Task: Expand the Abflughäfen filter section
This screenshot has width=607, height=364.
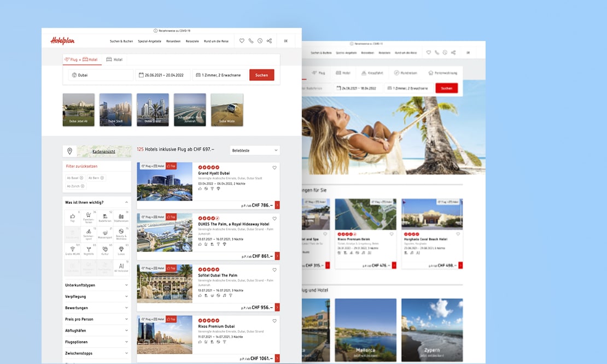Action: click(x=96, y=330)
